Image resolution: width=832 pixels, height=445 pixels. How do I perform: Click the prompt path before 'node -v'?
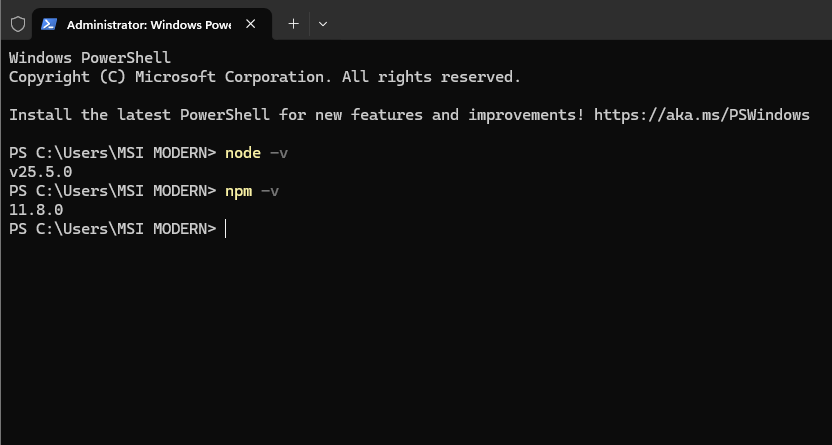pyautogui.click(x=112, y=153)
